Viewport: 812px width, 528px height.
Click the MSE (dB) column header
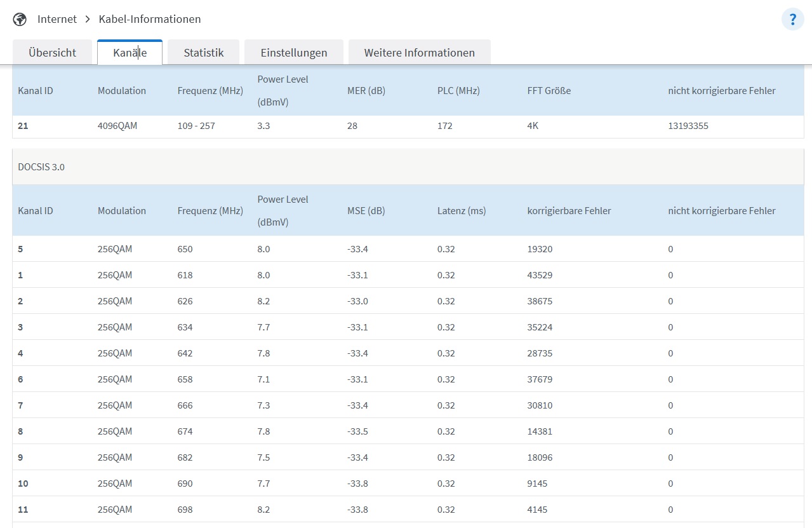(366, 211)
